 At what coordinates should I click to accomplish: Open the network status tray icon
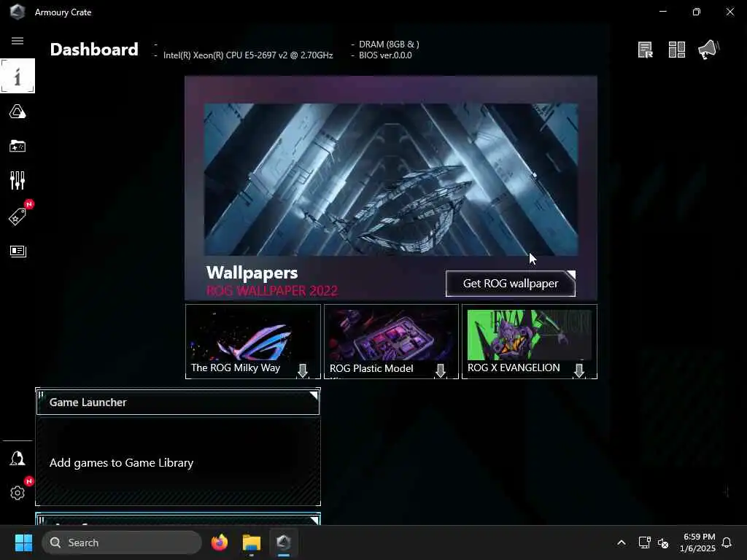click(645, 542)
